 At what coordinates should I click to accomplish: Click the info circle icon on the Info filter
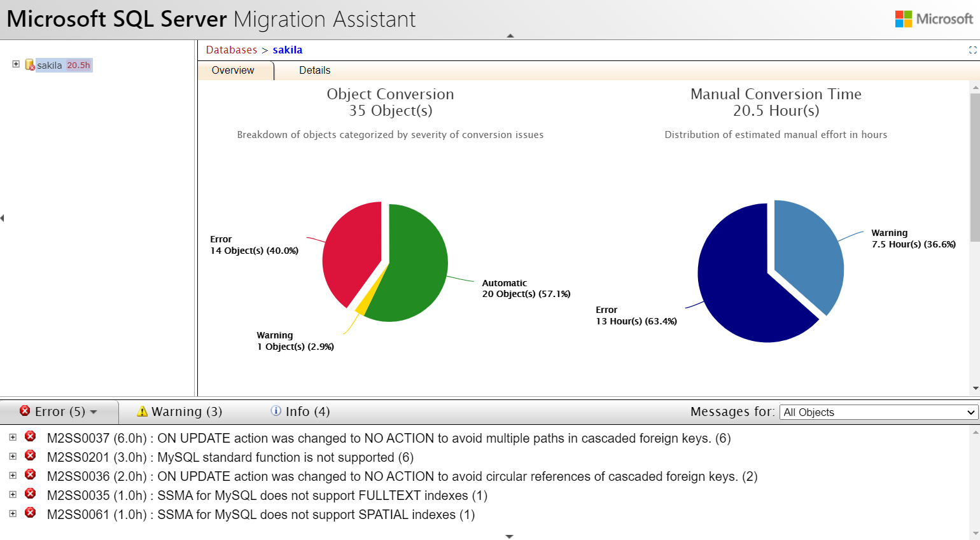click(x=275, y=412)
